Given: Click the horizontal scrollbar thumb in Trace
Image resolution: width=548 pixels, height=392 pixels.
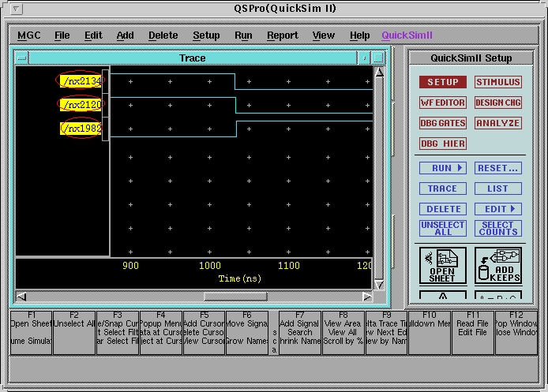Looking at the screenshot, I should 235,297.
